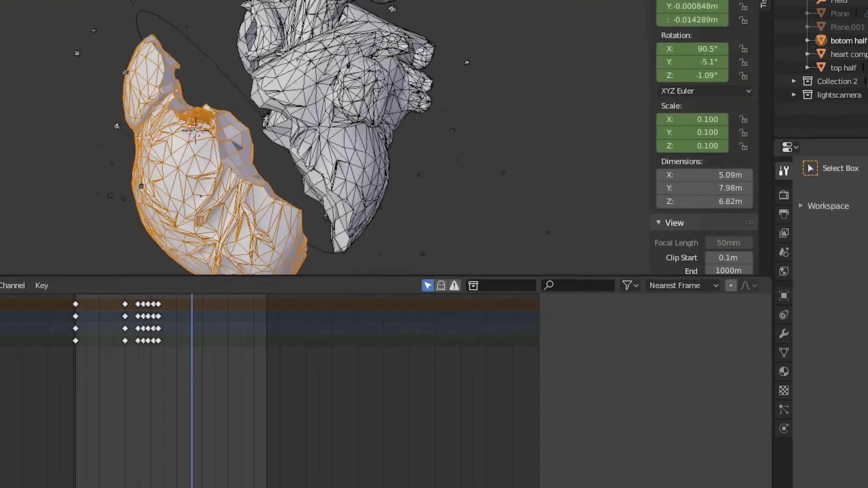Switch to World properties globe tab
The image size is (868, 488).
coord(784,271)
